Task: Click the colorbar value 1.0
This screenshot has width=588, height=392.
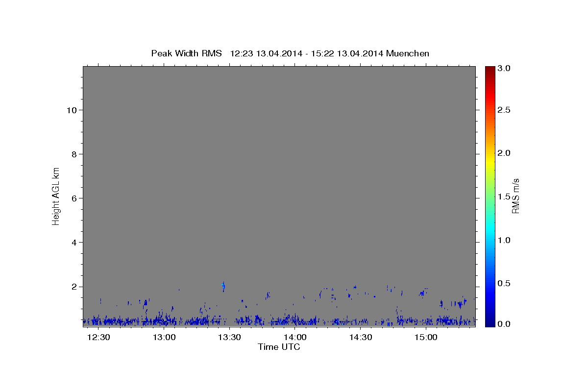Action: click(x=504, y=240)
